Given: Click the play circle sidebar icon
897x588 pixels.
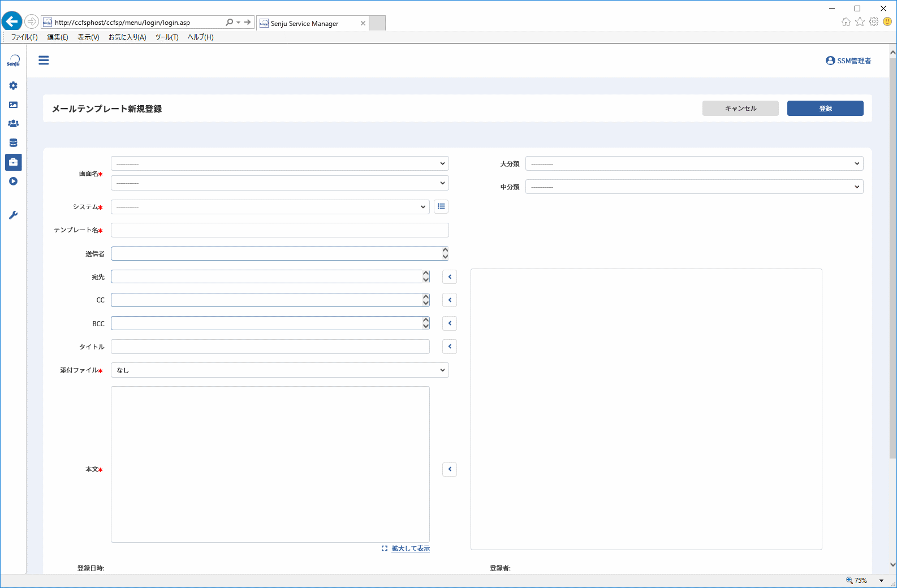Looking at the screenshot, I should 13,181.
